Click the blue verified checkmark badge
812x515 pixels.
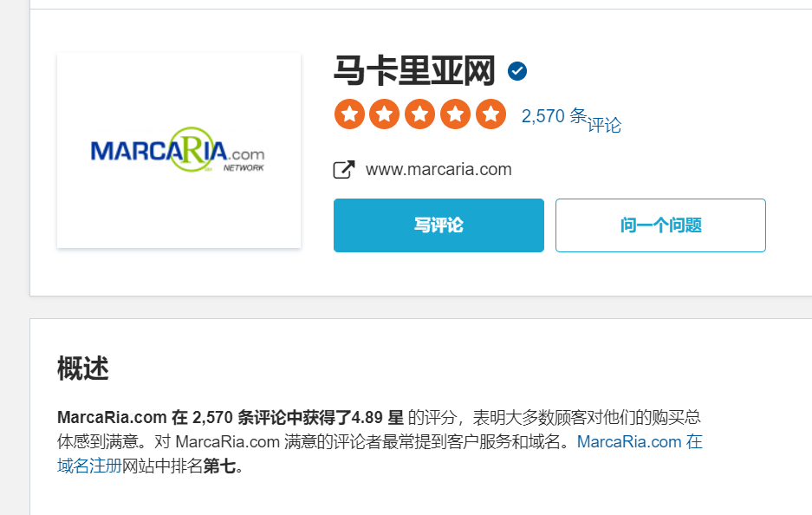pos(516,71)
